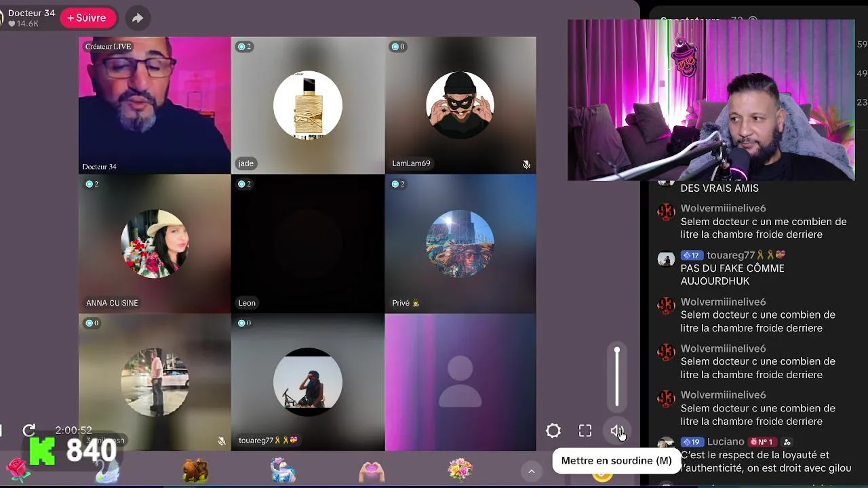
Task: Click the muted mic icon beside touareg77 tile
Action: 222,441
